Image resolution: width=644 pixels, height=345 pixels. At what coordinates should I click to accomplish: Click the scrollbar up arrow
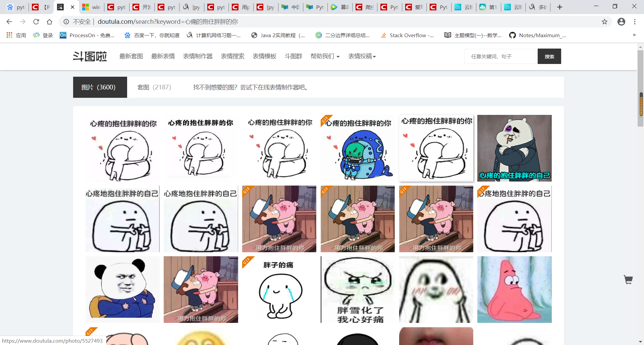641,47
